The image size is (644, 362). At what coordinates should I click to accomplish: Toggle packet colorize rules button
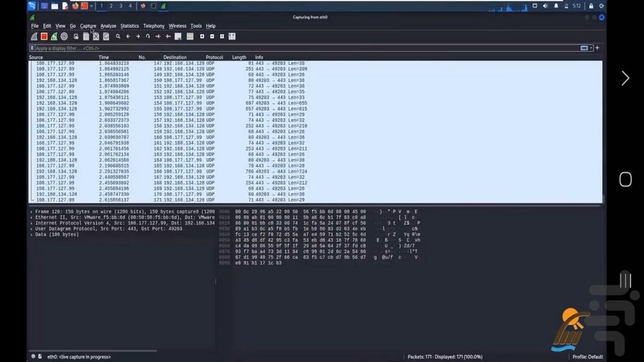[x=190, y=37]
